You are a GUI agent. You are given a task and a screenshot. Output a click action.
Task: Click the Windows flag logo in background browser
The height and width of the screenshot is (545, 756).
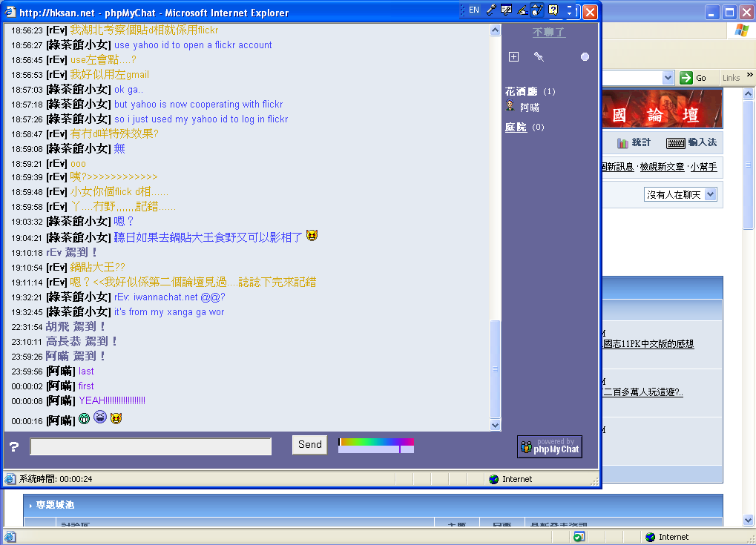point(742,30)
